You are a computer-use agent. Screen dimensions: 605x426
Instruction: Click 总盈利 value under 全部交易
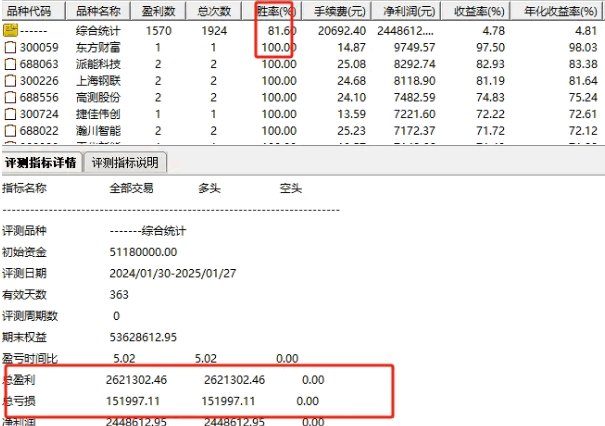[137, 380]
